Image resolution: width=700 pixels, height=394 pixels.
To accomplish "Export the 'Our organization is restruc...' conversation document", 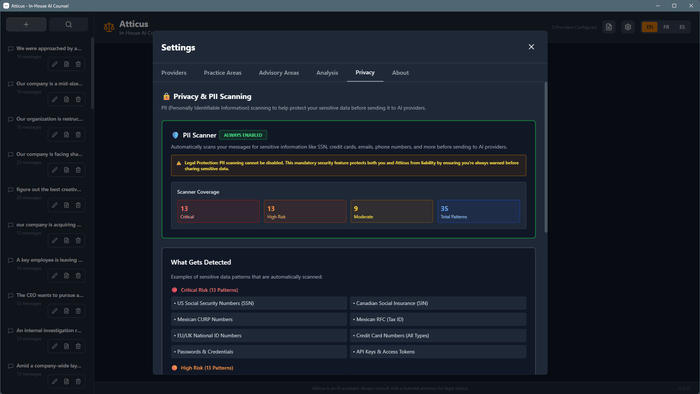I will coord(66,135).
